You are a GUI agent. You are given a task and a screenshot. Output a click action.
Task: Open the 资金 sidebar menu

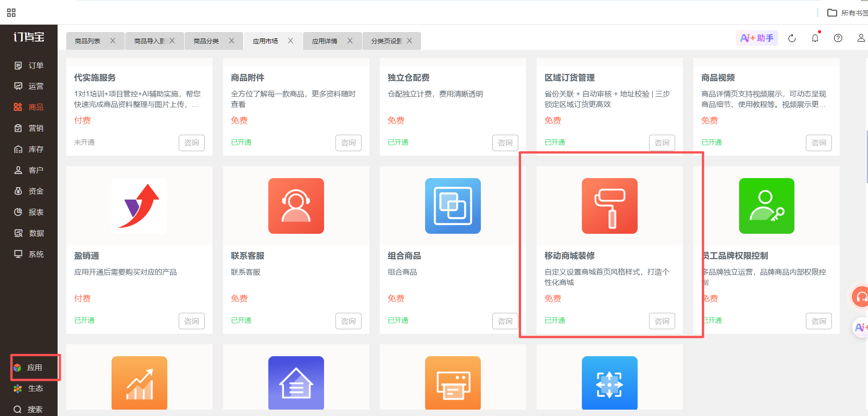tap(29, 191)
